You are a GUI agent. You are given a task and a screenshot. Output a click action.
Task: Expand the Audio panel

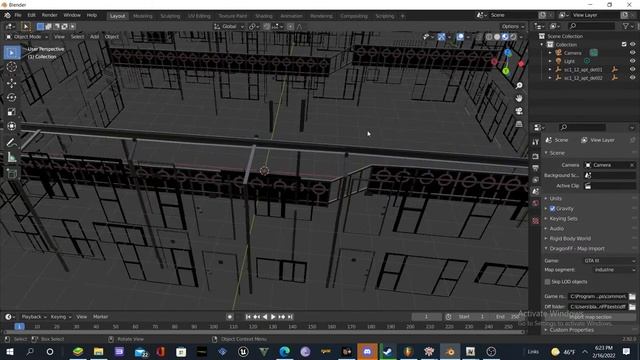(x=556, y=229)
